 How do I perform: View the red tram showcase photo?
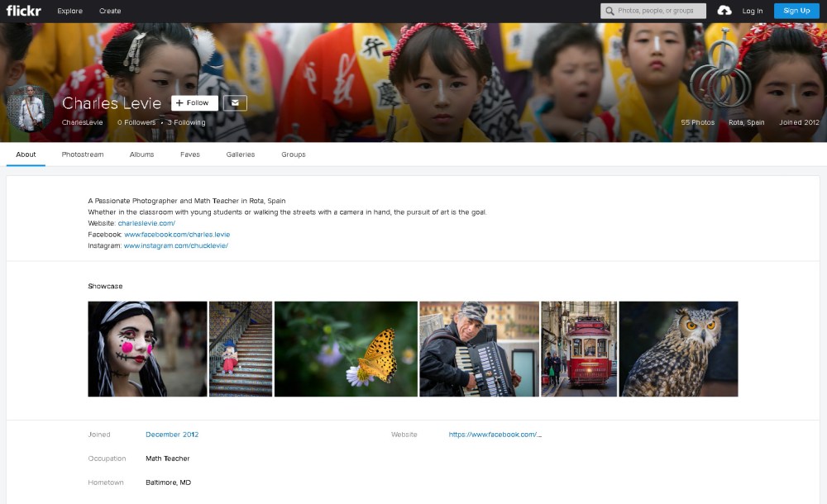579,349
